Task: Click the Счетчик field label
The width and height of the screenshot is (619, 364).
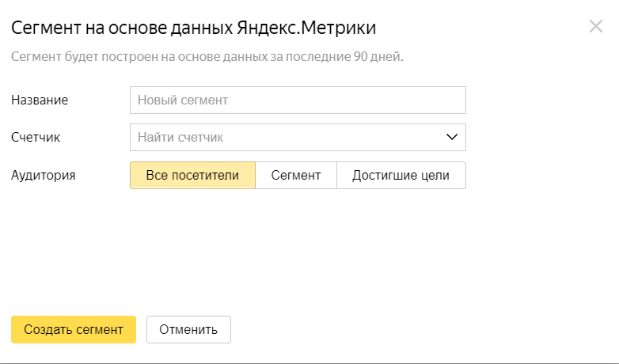Action: tap(36, 137)
